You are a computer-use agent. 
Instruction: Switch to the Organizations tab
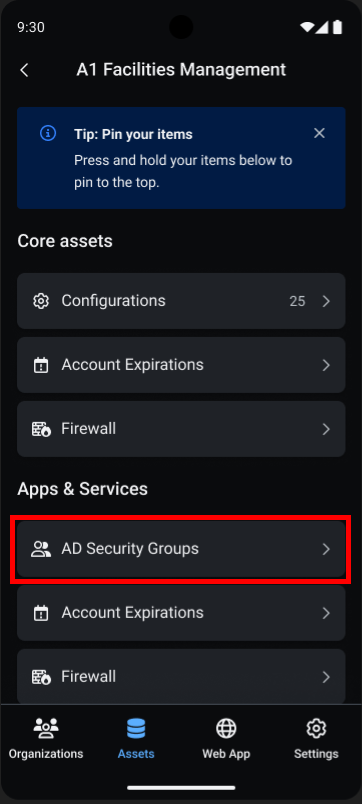pyautogui.click(x=46, y=738)
